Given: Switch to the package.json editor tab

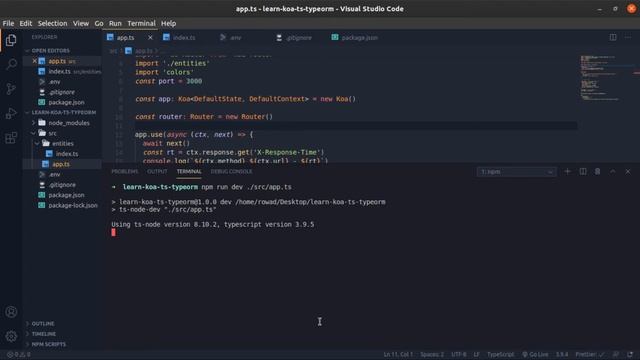Looking at the screenshot, I should [359, 38].
